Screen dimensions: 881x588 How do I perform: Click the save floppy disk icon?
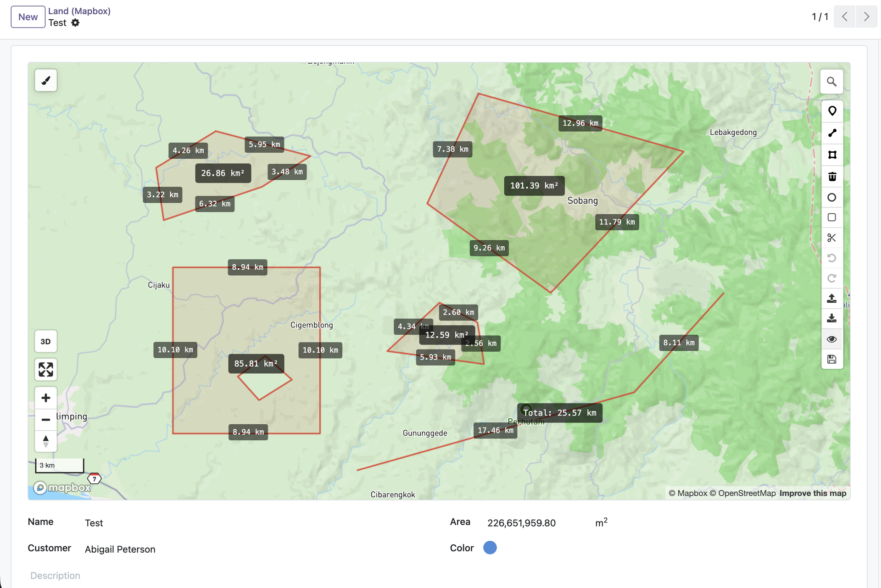coord(832,359)
